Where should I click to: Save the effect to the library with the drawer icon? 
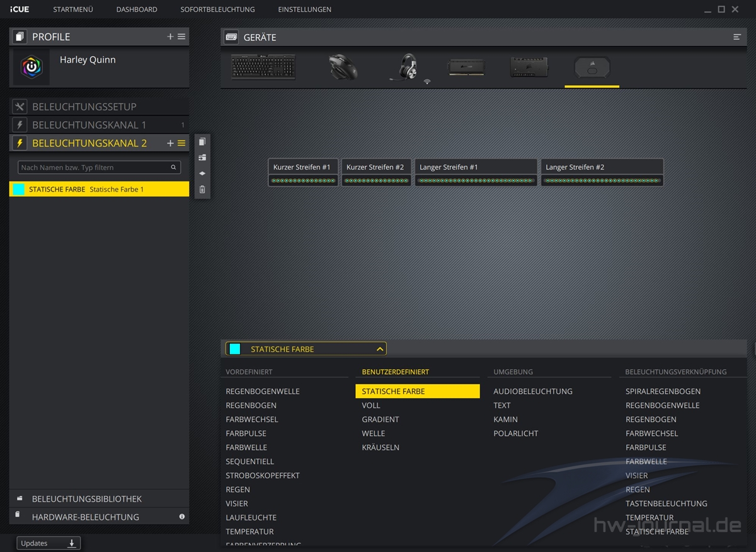pos(202,158)
